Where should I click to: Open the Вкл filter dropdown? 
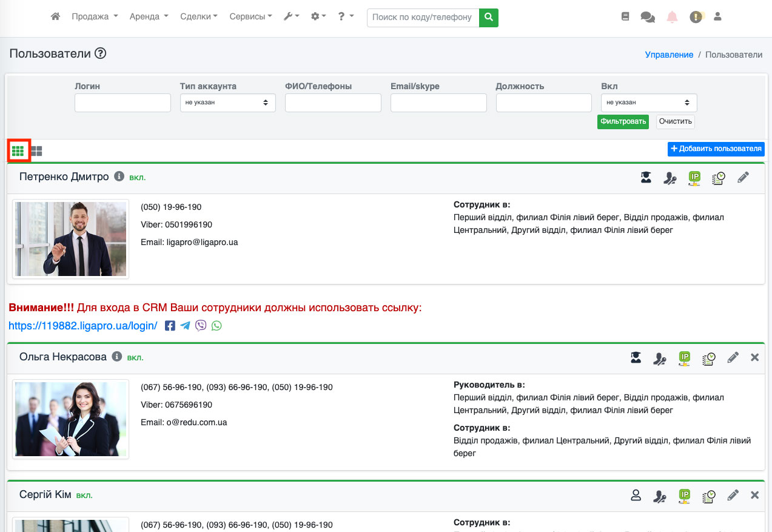pyautogui.click(x=648, y=103)
